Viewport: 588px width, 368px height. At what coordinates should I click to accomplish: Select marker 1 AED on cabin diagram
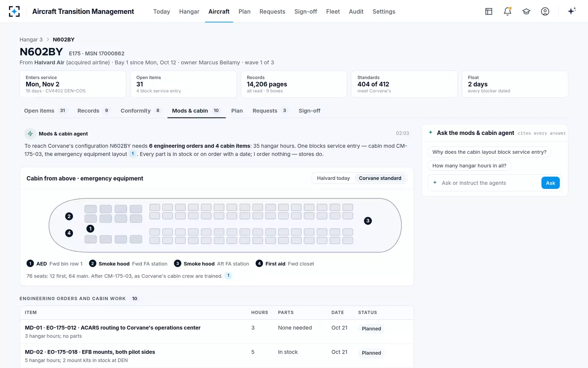click(90, 229)
